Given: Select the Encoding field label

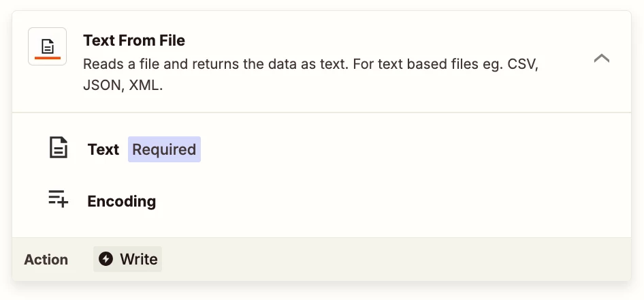Looking at the screenshot, I should tap(122, 201).
